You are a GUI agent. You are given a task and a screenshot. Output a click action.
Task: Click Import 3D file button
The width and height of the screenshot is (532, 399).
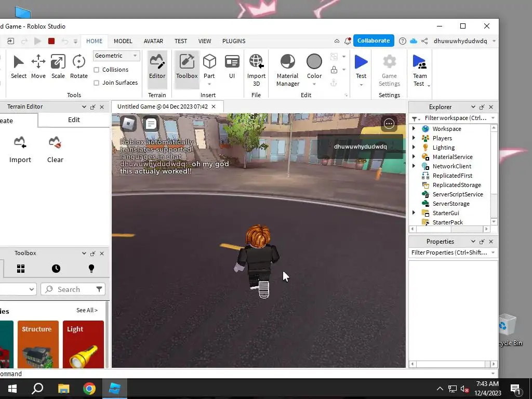(256, 71)
